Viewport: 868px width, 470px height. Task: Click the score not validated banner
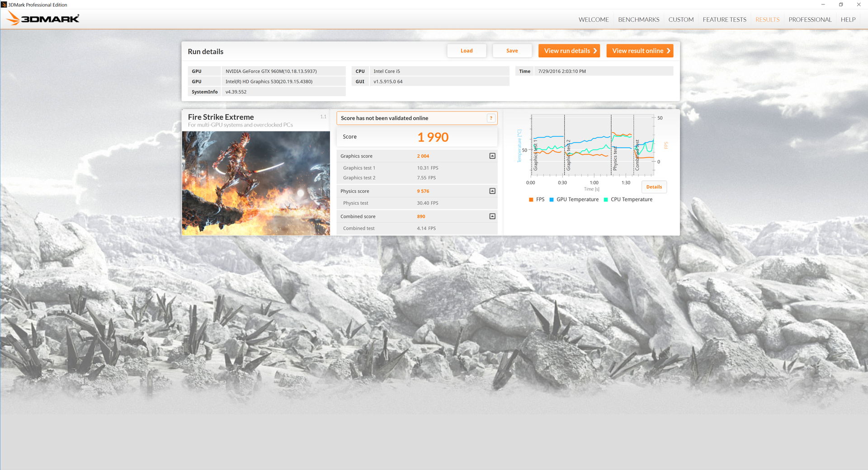[417, 118]
